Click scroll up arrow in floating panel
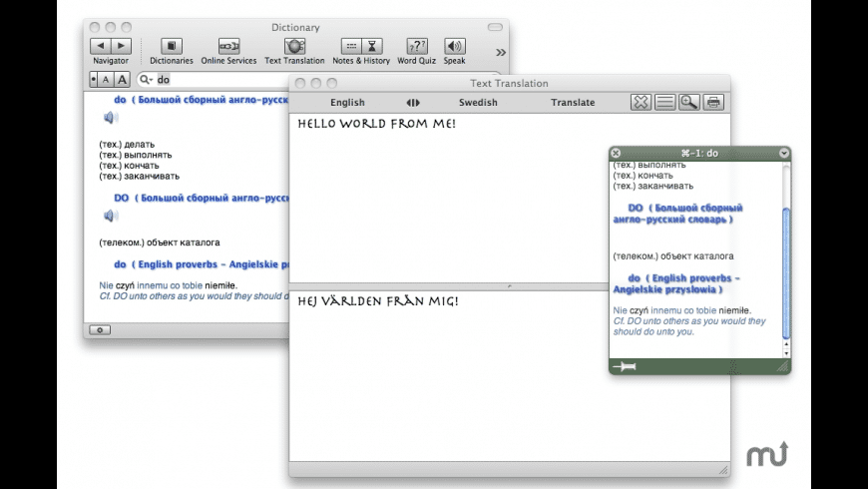This screenshot has width=868, height=489. point(786,344)
